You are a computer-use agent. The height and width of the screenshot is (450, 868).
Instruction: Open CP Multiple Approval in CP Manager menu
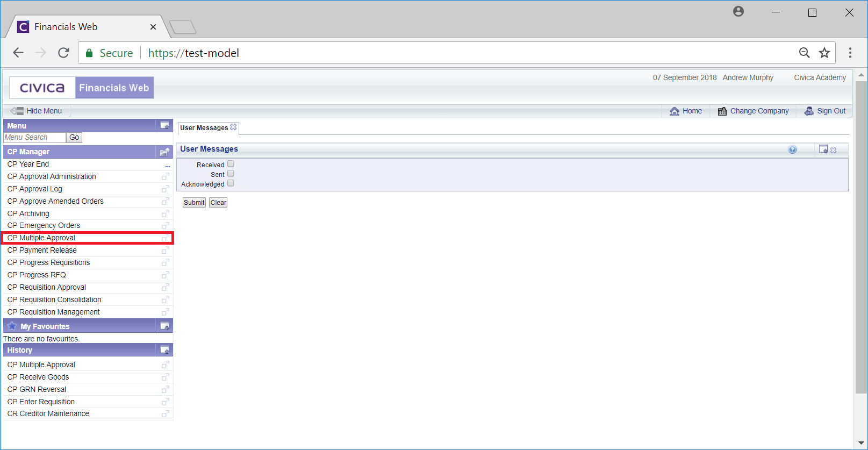(41, 238)
